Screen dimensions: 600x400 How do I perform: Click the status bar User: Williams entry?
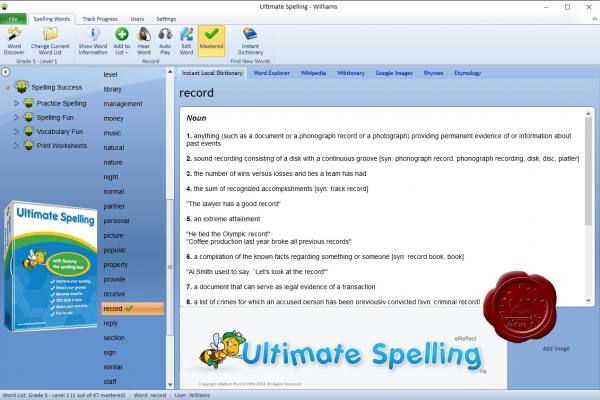(192, 395)
